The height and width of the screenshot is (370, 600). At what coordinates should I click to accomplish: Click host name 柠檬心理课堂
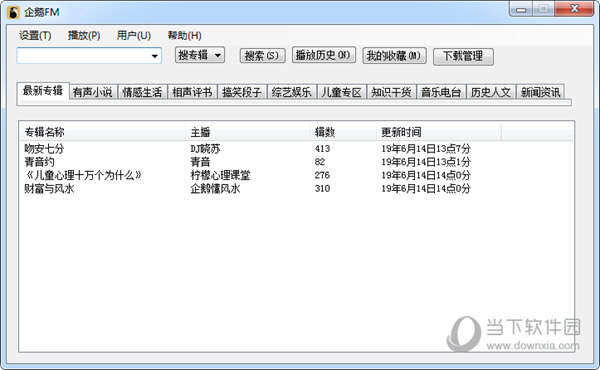pyautogui.click(x=220, y=175)
